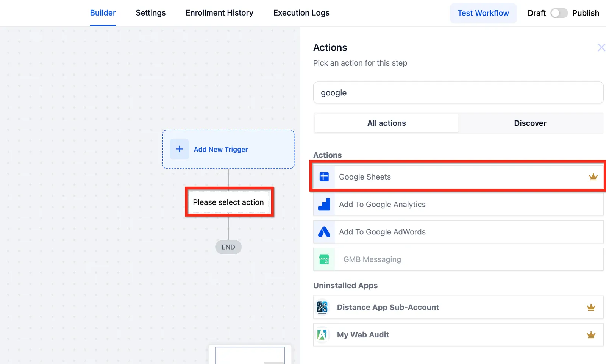The height and width of the screenshot is (364, 606).
Task: Click the action search field containing google
Action: point(458,93)
